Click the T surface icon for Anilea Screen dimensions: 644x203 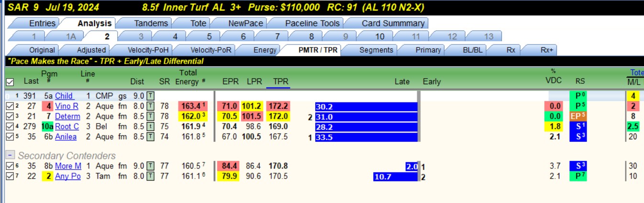coord(150,136)
